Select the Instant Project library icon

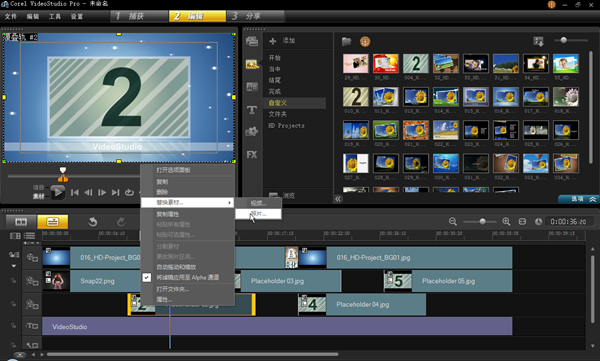(252, 64)
